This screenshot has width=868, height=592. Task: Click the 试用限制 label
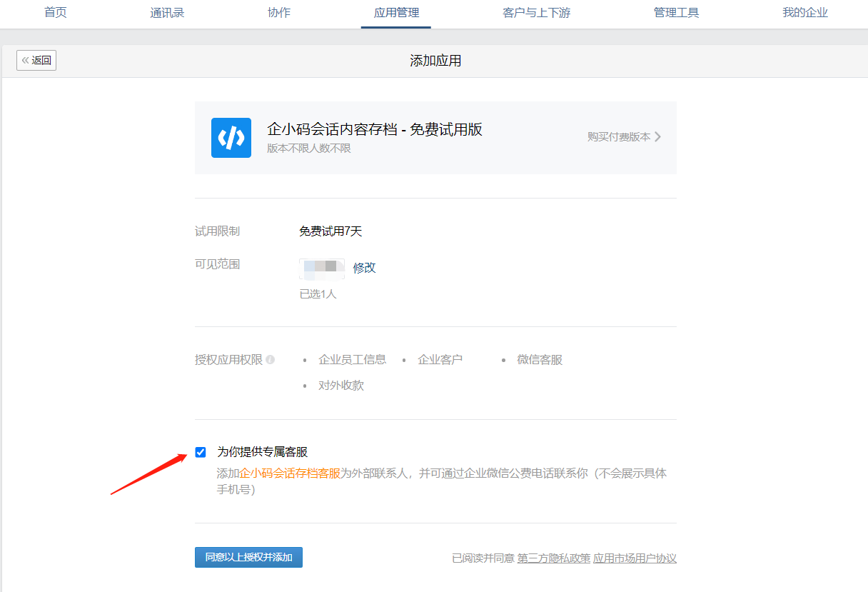pyautogui.click(x=218, y=231)
